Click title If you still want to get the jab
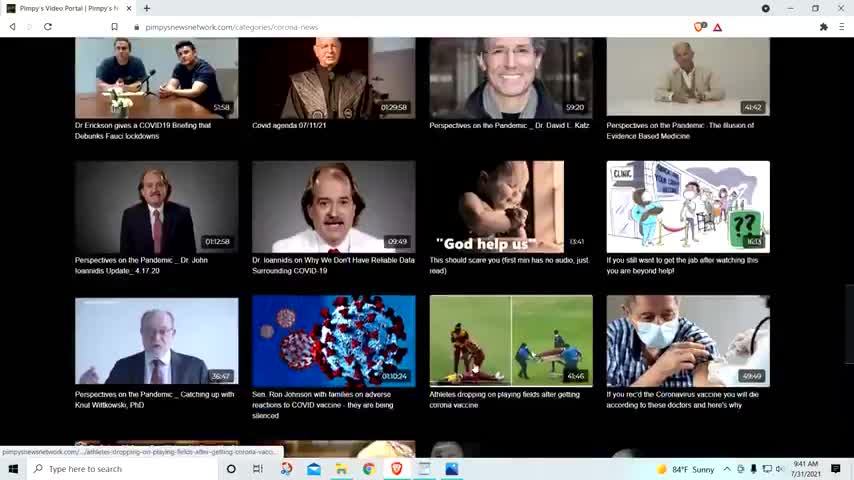854x480 pixels. pyautogui.click(x=682, y=265)
